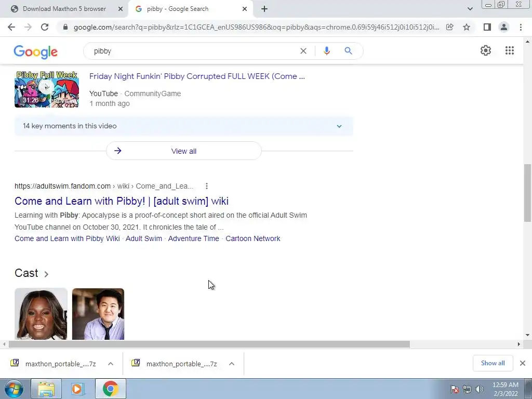
Task: Open the first cast member photo
Action: click(41, 314)
